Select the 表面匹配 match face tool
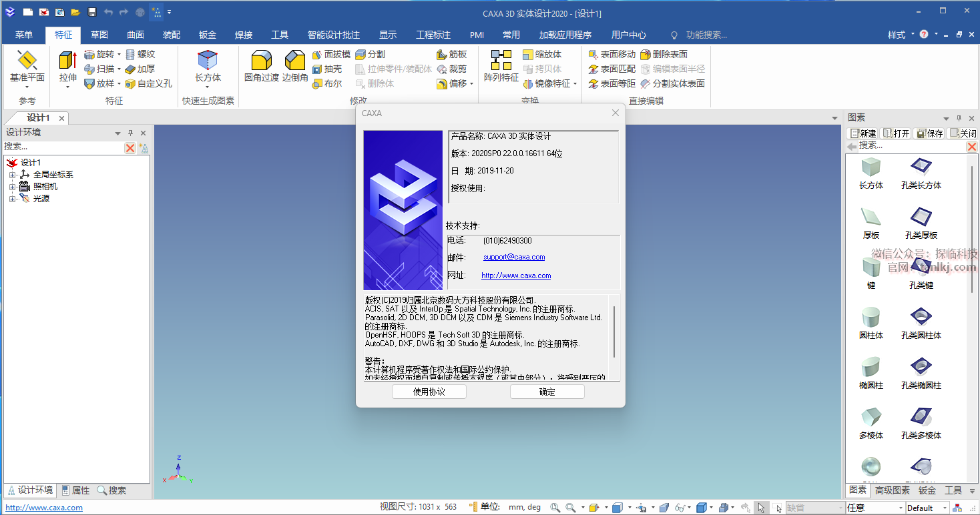This screenshot has height=515, width=980. click(x=612, y=69)
